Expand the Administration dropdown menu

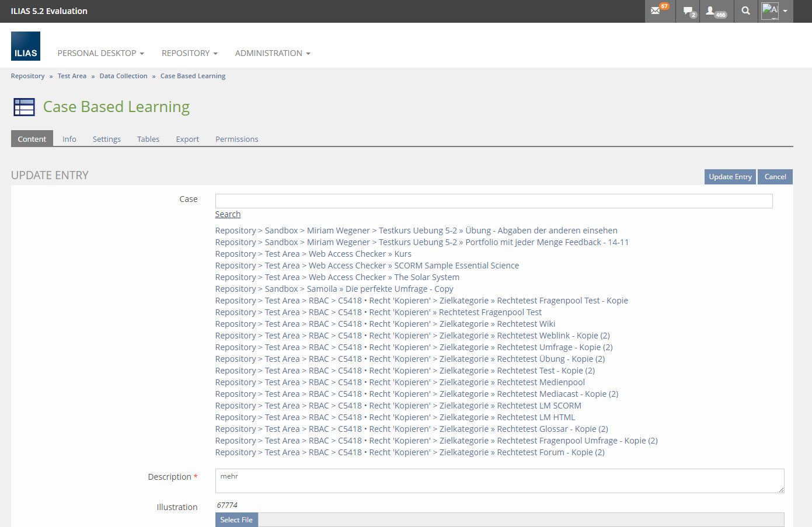tap(272, 53)
